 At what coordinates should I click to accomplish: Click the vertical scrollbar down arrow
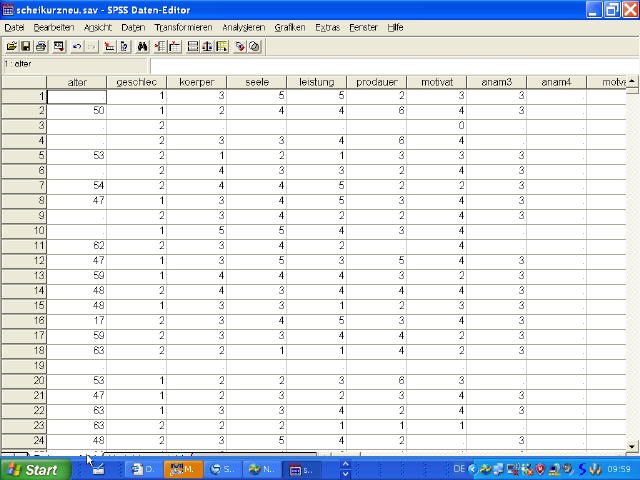(633, 445)
